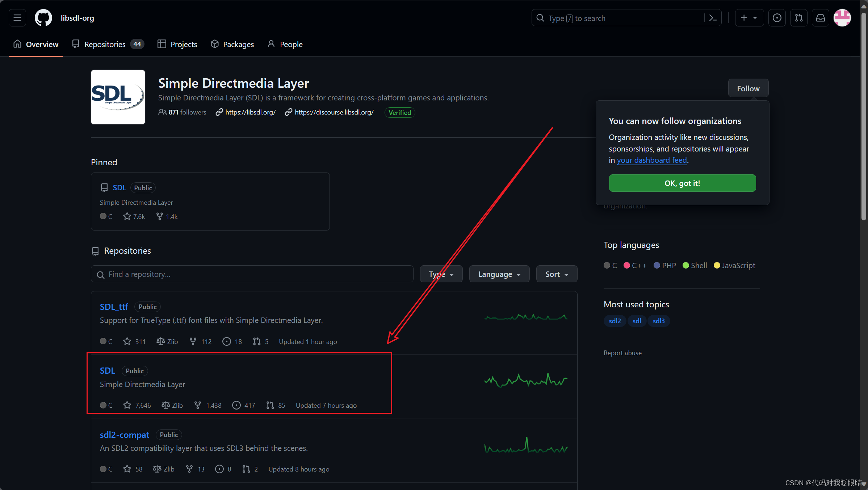Click the People tab icon
868x490 pixels.
tap(271, 44)
